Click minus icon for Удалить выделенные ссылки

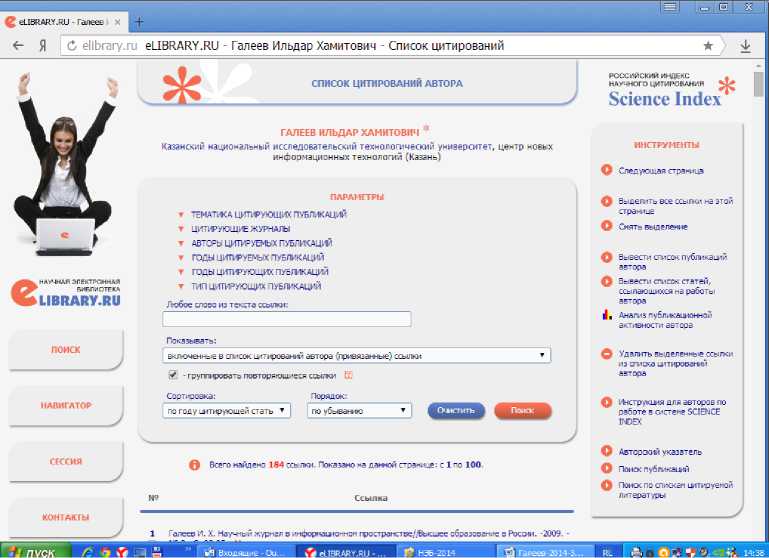(607, 353)
